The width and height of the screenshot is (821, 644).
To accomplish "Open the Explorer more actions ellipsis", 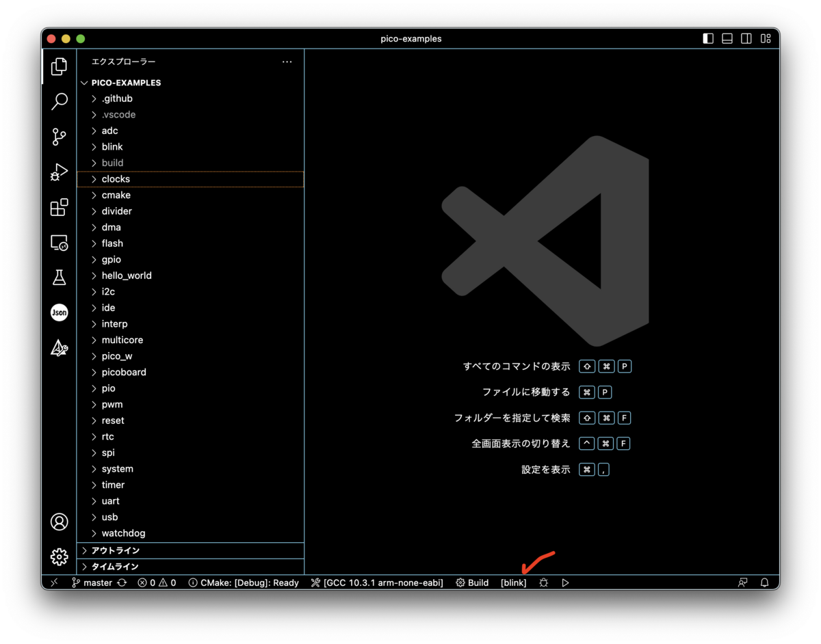I will (x=287, y=62).
